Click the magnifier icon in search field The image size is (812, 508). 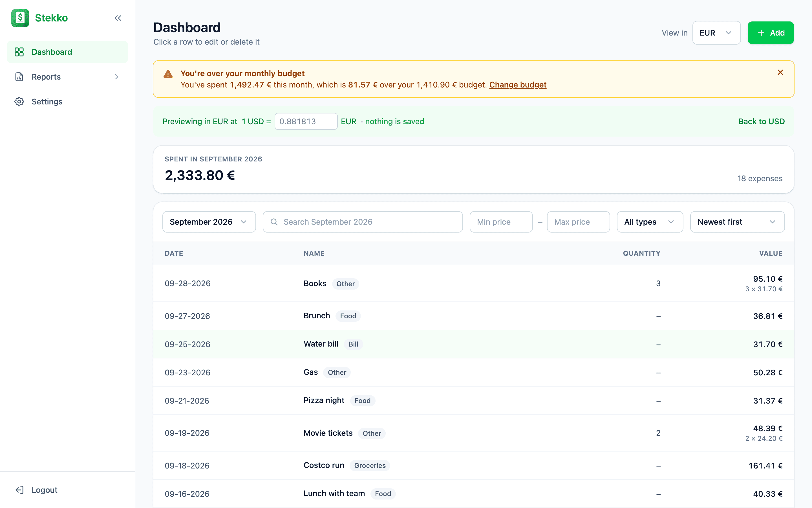click(x=274, y=222)
